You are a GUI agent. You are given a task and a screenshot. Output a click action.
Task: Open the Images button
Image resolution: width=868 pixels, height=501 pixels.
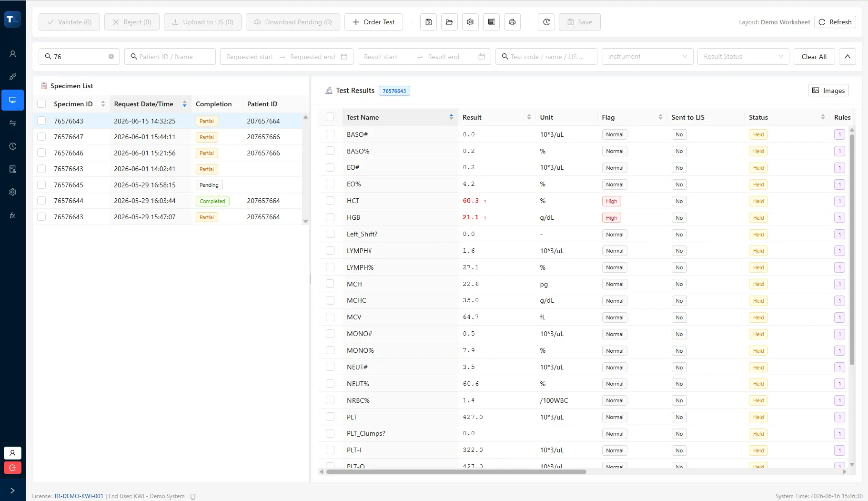click(x=828, y=91)
